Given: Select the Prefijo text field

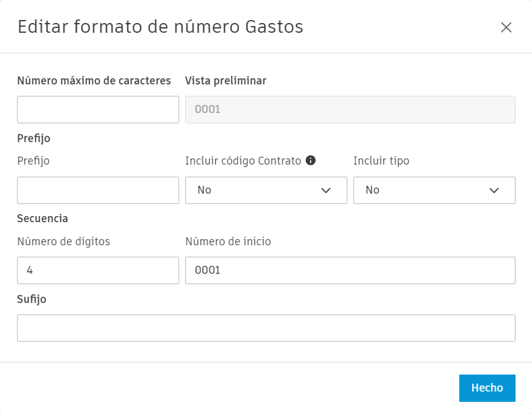Looking at the screenshot, I should point(97,190).
